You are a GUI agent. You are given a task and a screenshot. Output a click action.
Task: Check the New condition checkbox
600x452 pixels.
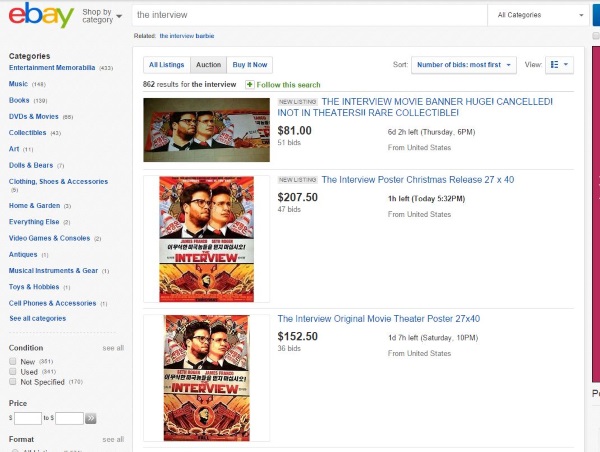(x=13, y=362)
